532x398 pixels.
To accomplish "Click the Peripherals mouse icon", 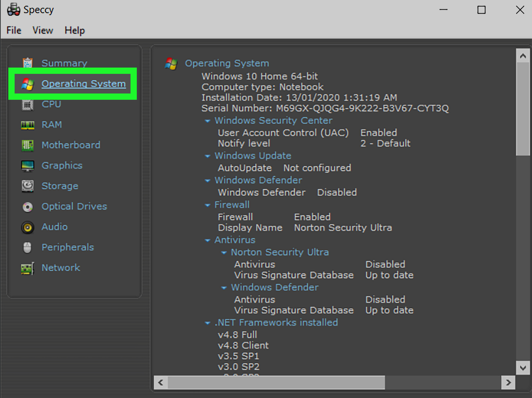I will [27, 247].
